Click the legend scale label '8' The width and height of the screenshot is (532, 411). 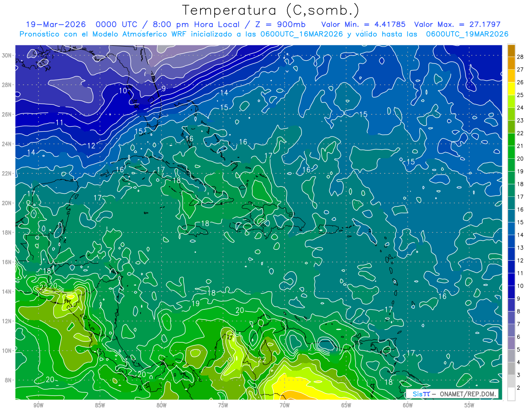pyautogui.click(x=519, y=311)
